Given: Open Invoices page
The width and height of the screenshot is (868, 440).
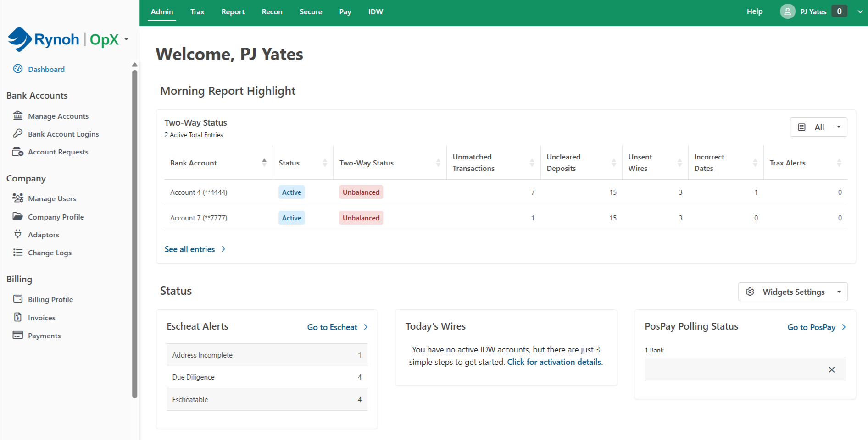Looking at the screenshot, I should point(42,318).
